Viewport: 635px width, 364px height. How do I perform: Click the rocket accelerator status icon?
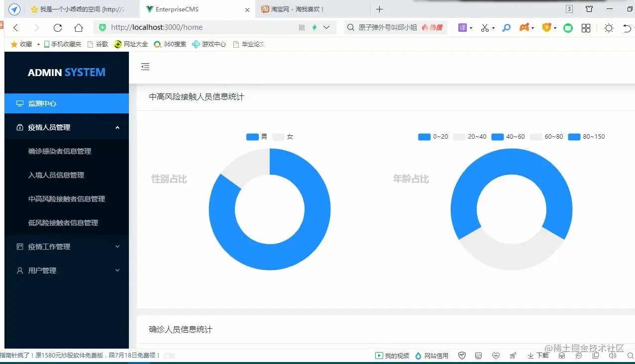coord(513,356)
